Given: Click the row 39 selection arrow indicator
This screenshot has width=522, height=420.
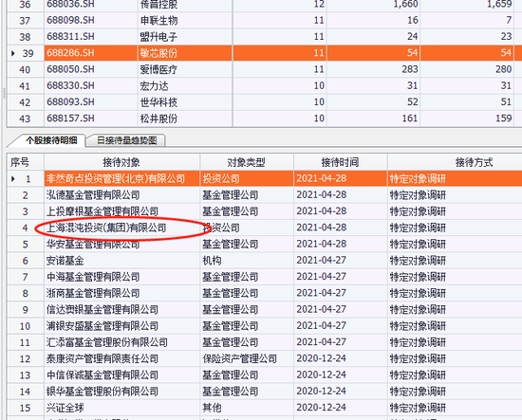Looking at the screenshot, I should (x=13, y=53).
